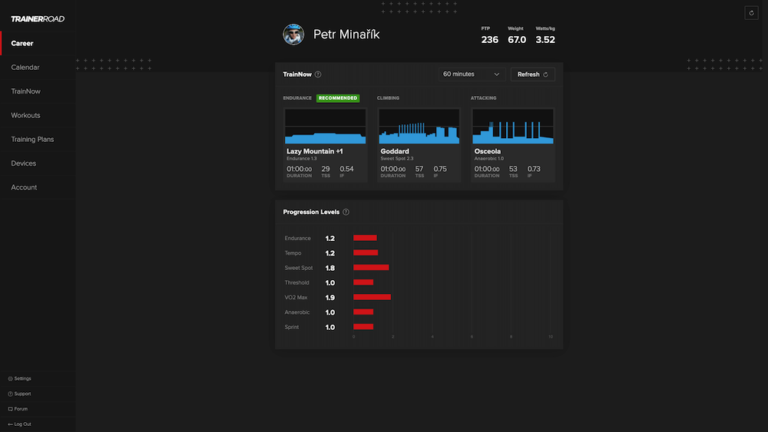Click the Progression Levels info icon
Screen dimensions: 768x432
tap(346, 212)
